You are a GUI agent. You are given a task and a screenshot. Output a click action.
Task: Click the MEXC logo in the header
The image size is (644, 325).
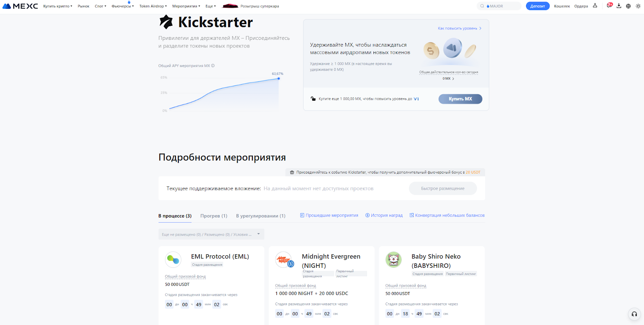point(20,6)
